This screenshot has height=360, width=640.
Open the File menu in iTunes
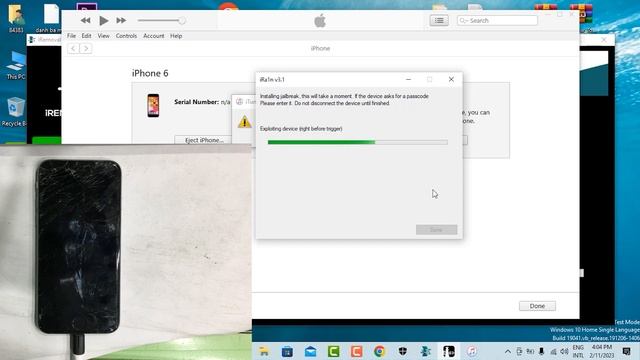click(x=71, y=36)
